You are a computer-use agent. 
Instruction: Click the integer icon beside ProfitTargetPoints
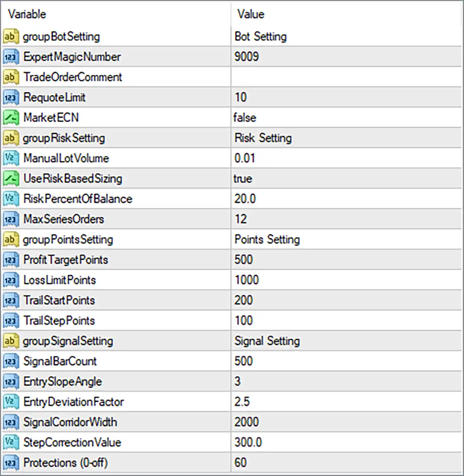11,260
